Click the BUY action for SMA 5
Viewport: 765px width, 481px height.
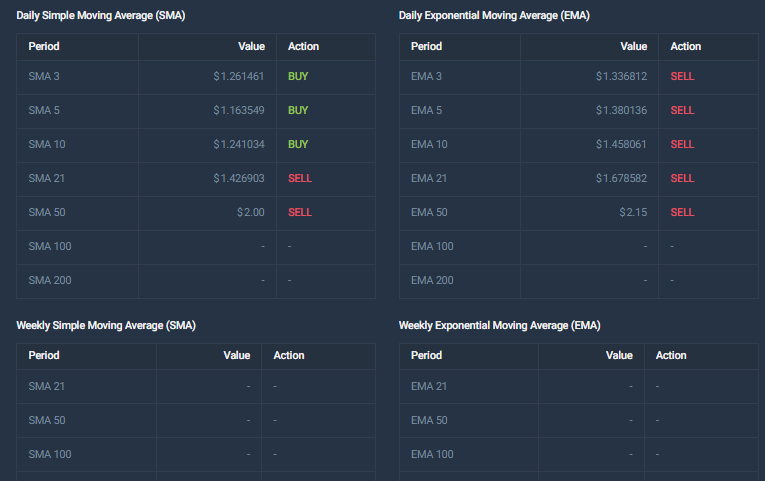point(298,110)
